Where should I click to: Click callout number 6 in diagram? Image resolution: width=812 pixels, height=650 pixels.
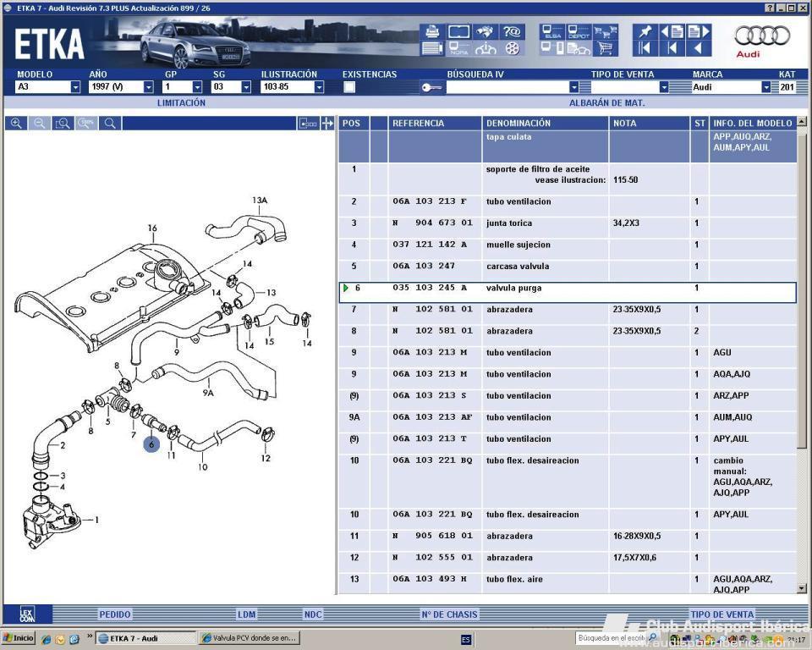151,443
